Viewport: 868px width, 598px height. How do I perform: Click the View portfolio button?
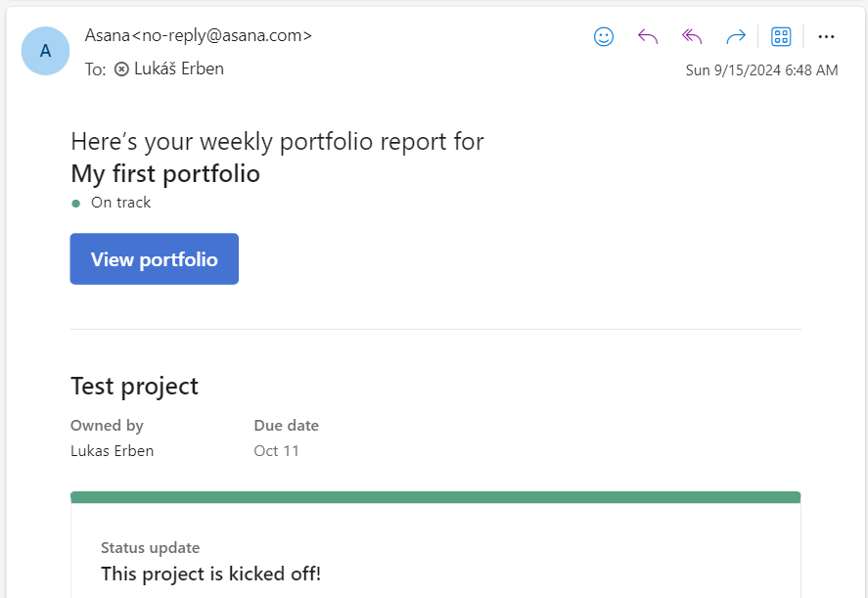pyautogui.click(x=154, y=258)
